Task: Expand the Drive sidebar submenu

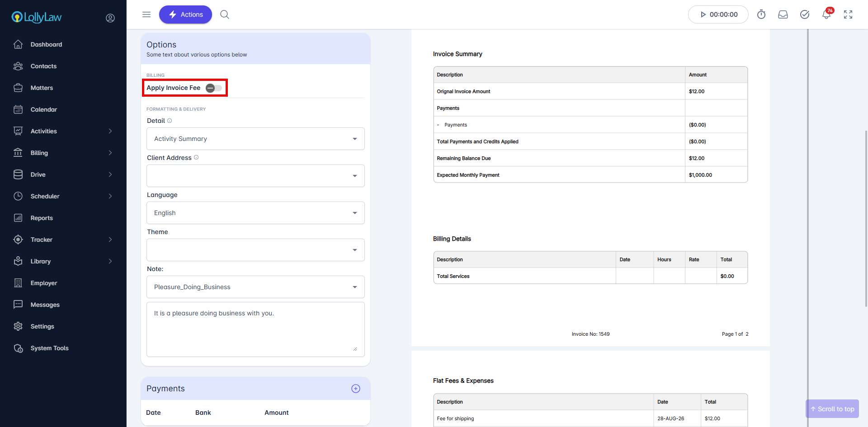Action: point(110,174)
